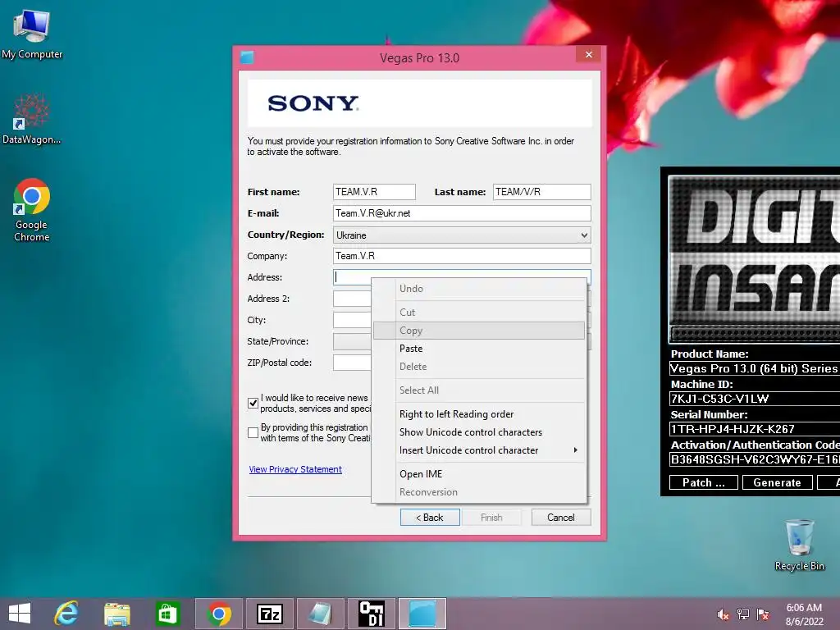840x630 pixels.
Task: Click Generate button in keygen window
Action: (777, 482)
